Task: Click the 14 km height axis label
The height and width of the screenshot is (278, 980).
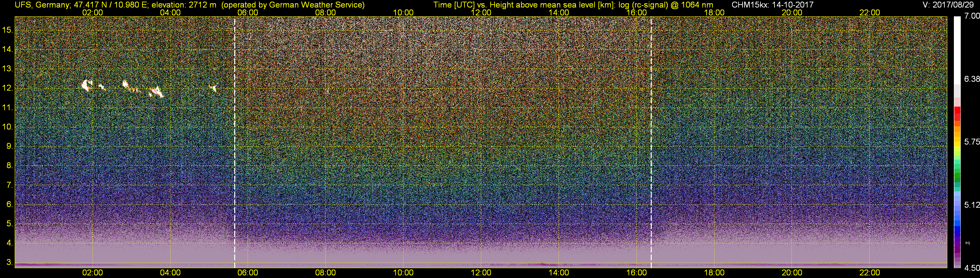Action: 7,49
